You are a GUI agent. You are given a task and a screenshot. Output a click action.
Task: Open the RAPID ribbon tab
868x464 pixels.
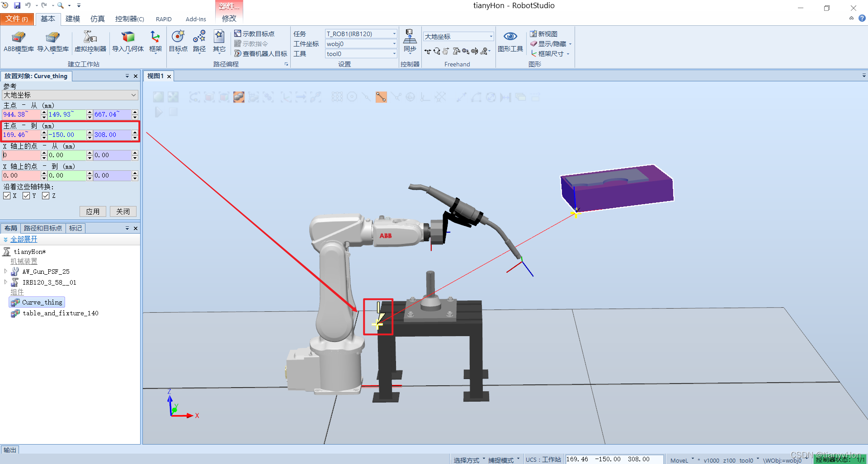tap(164, 19)
